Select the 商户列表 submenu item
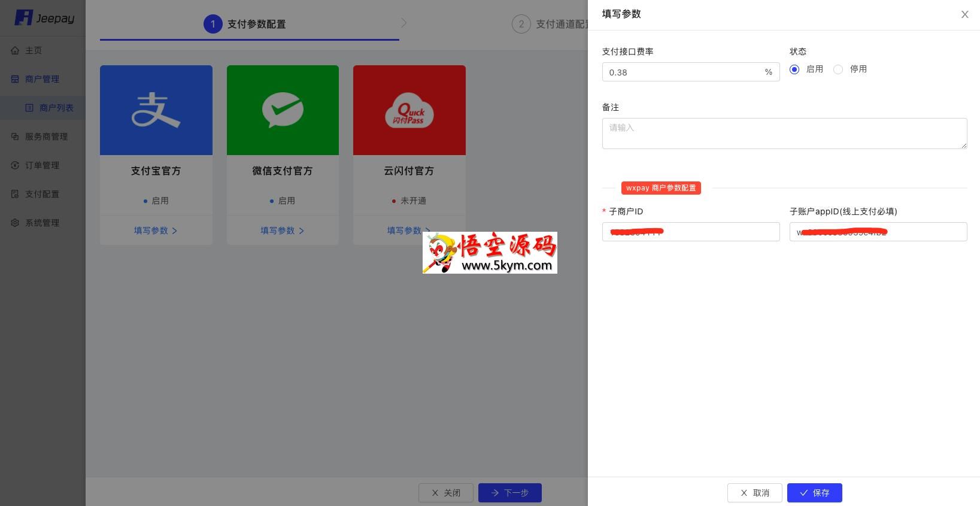The image size is (980, 506). pyautogui.click(x=43, y=108)
